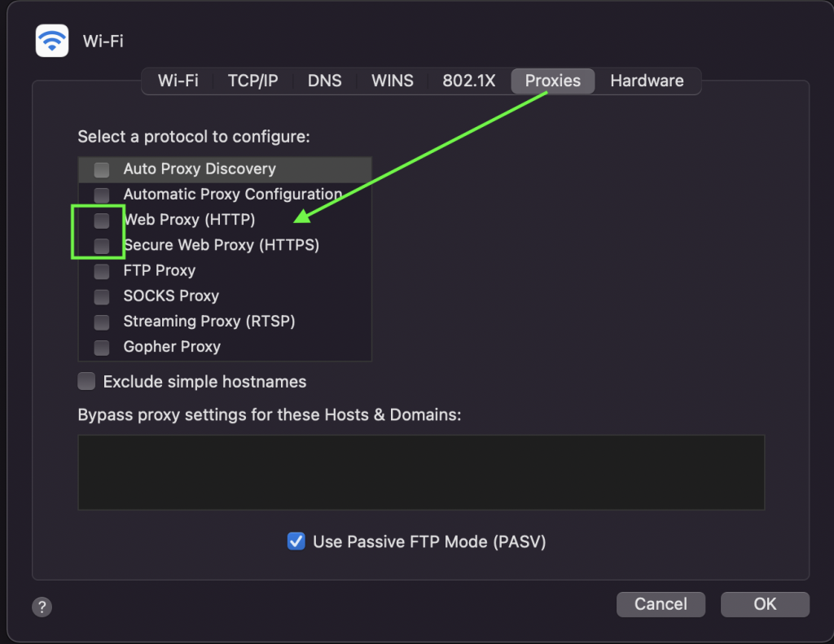Open the TCP/IP tab
Image resolution: width=834 pixels, height=644 pixels.
(253, 81)
